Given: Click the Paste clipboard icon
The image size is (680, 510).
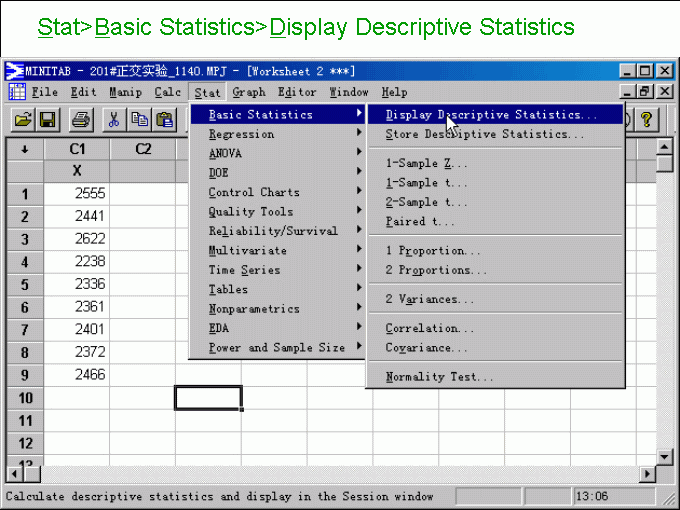Looking at the screenshot, I should click(x=163, y=120).
